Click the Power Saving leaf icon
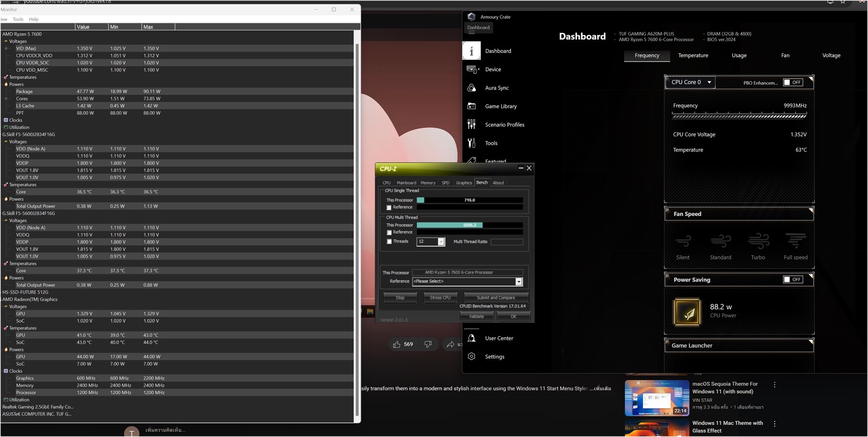Image resolution: width=868 pixels, height=437 pixels. pos(687,312)
